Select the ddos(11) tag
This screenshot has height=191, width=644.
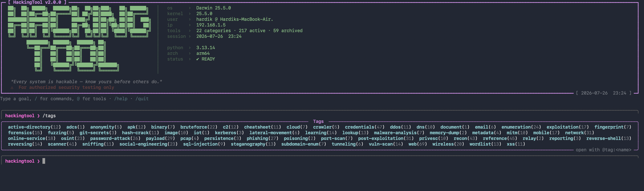coord(400,127)
